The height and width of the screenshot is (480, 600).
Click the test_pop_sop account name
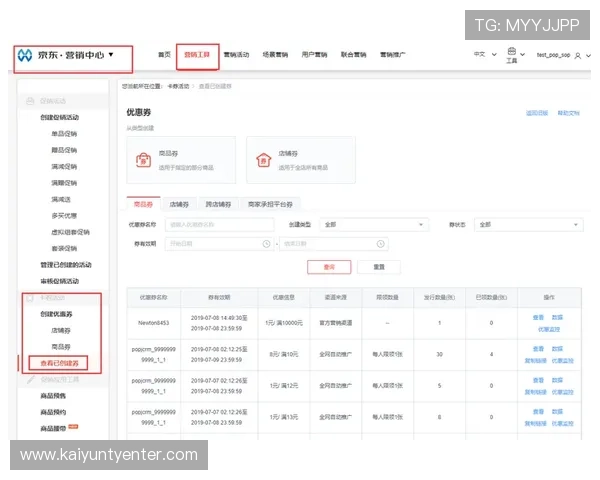(553, 55)
